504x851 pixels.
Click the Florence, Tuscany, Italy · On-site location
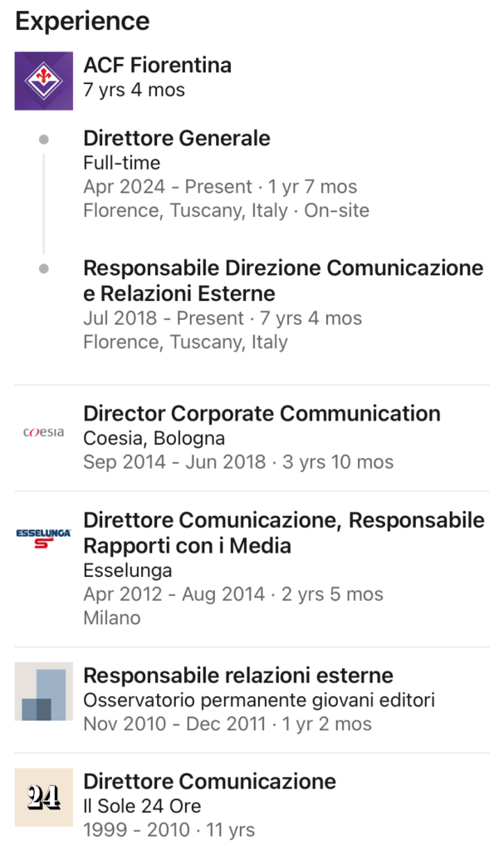226,210
